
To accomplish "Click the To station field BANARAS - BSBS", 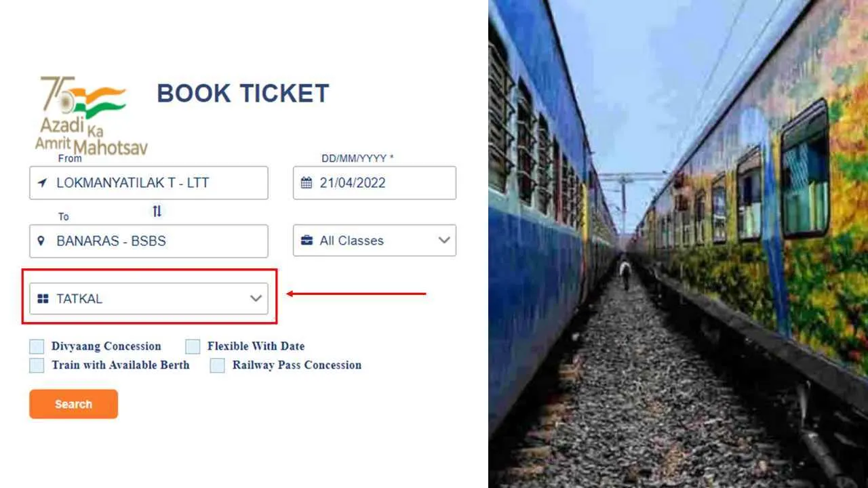I will click(149, 241).
